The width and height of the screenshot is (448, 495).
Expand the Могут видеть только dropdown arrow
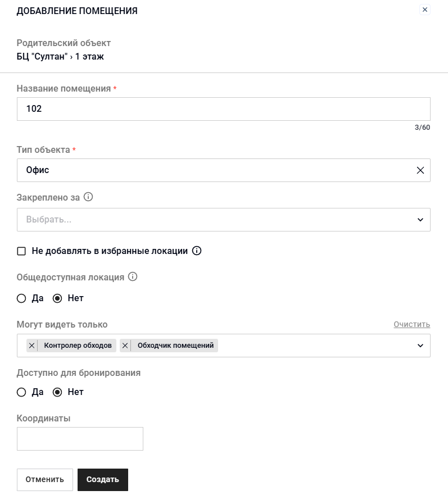pyautogui.click(x=420, y=346)
